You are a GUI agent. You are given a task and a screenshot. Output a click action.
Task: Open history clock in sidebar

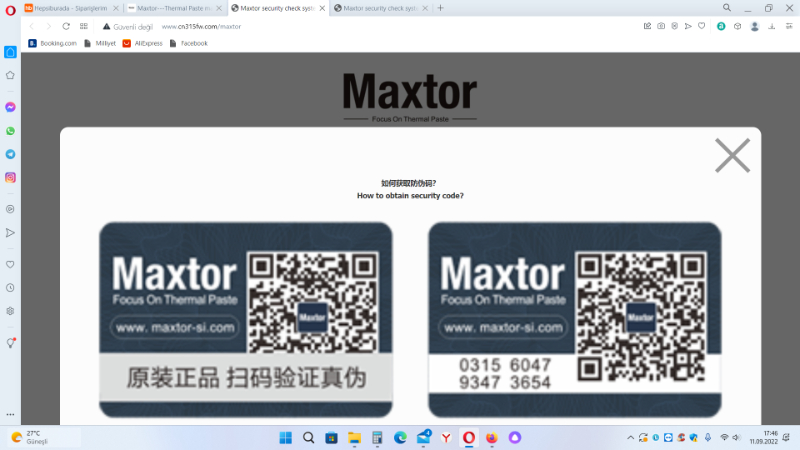pyautogui.click(x=10, y=288)
